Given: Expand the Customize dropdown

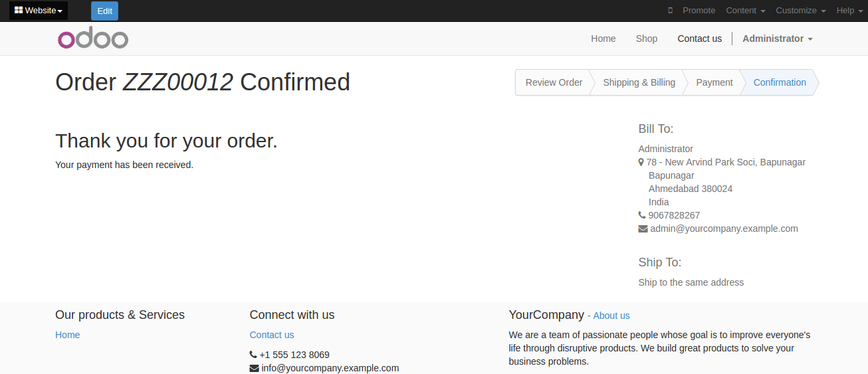Looking at the screenshot, I should pos(801,11).
